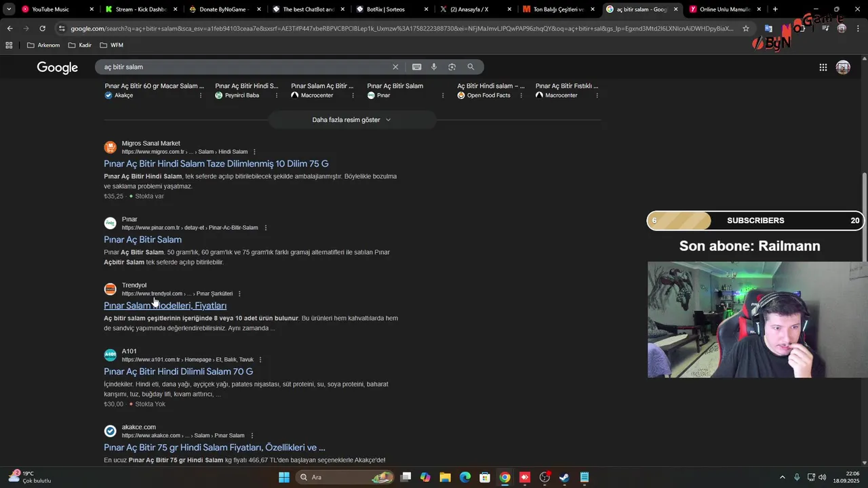The width and height of the screenshot is (868, 488).
Task: Switch to The best ChatBot tab
Action: [x=308, y=9]
